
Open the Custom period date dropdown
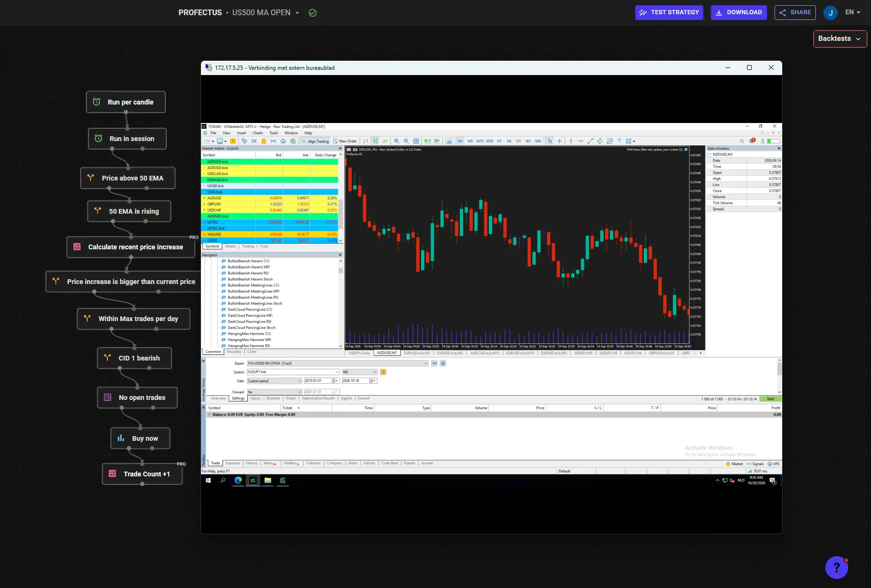275,381
